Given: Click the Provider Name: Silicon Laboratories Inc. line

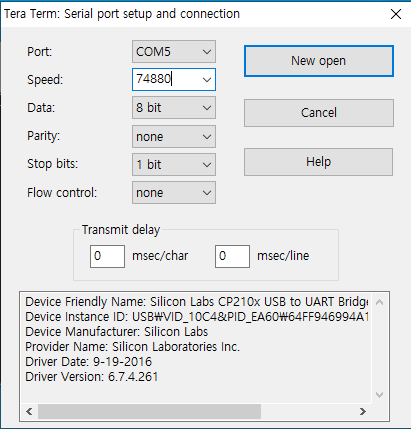Looking at the screenshot, I should 132,347.
